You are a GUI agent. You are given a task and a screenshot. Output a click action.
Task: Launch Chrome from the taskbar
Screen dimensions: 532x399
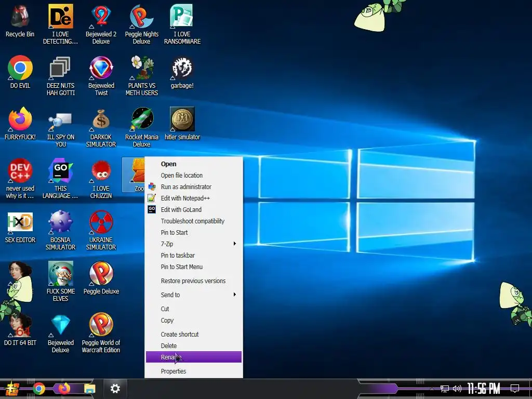(39, 389)
